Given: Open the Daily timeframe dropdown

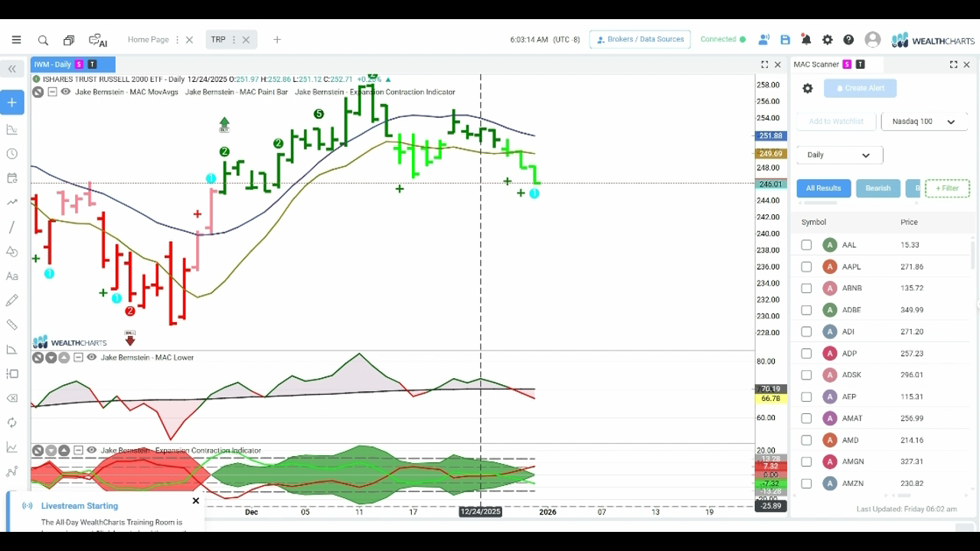Looking at the screenshot, I should pyautogui.click(x=840, y=155).
